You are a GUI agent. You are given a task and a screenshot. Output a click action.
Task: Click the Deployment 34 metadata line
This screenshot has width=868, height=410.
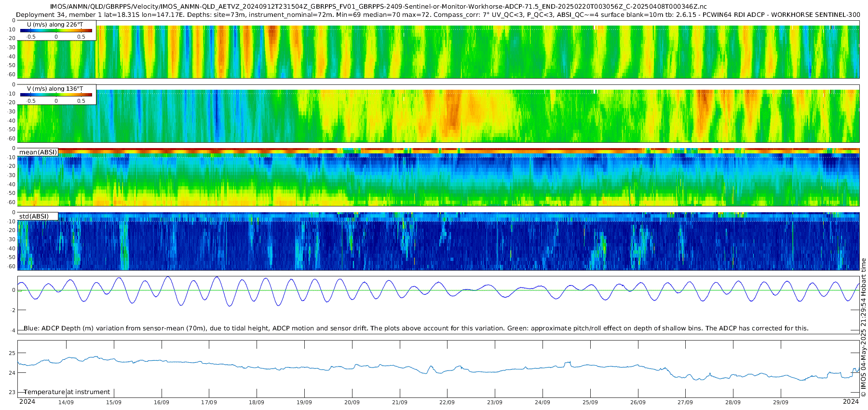(x=438, y=14)
